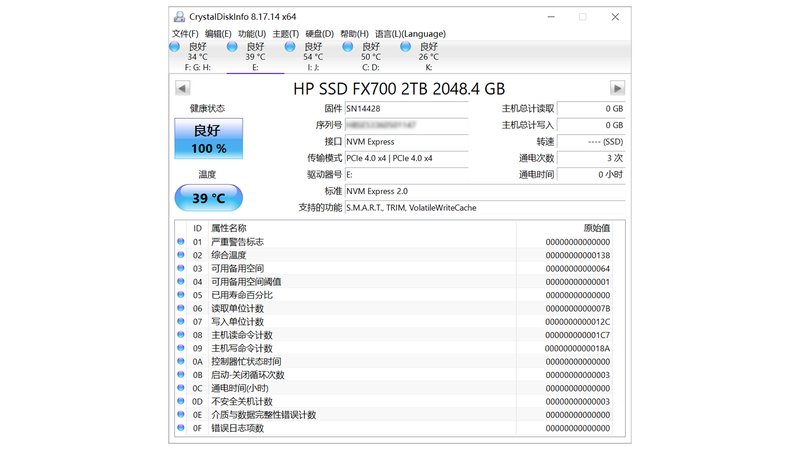This screenshot has height=450, width=800.
Task: Click the PCIe 4.0 x4 transfer mode field
Action: [407, 158]
